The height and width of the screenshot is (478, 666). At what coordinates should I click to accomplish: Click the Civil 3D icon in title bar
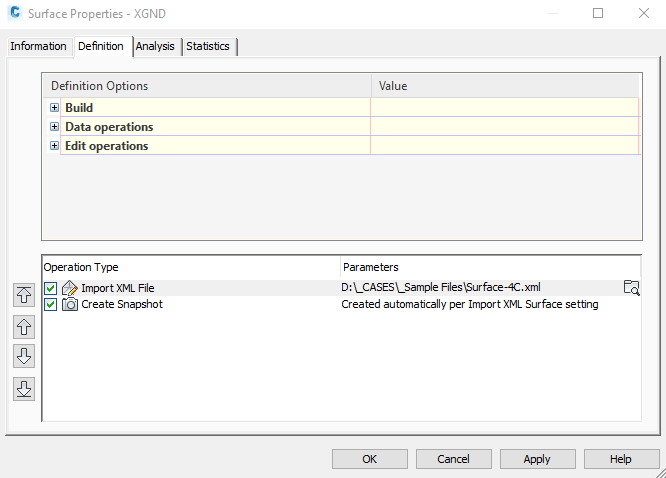(x=15, y=14)
